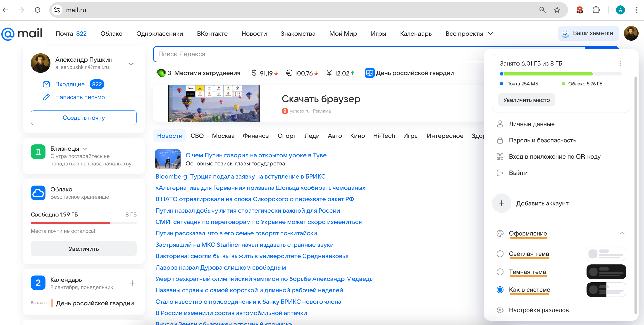Switch to the СВО news tab
644x325 pixels.
tap(197, 136)
